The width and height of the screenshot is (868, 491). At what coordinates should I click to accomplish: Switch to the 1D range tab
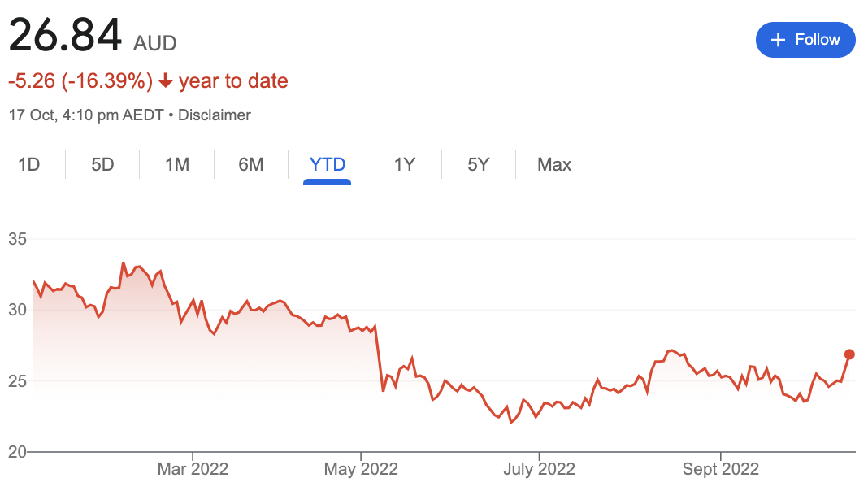tap(28, 164)
